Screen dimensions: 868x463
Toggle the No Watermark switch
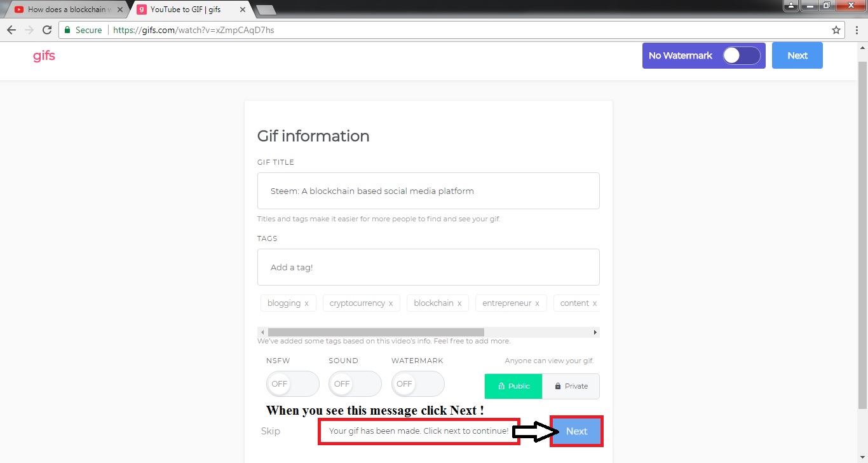(742, 55)
